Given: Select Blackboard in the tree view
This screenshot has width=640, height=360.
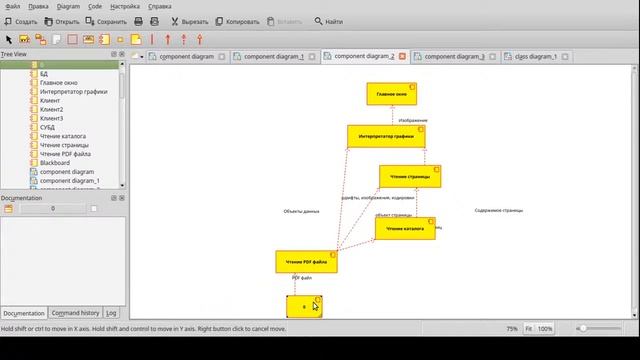Looking at the screenshot, I should point(55,163).
